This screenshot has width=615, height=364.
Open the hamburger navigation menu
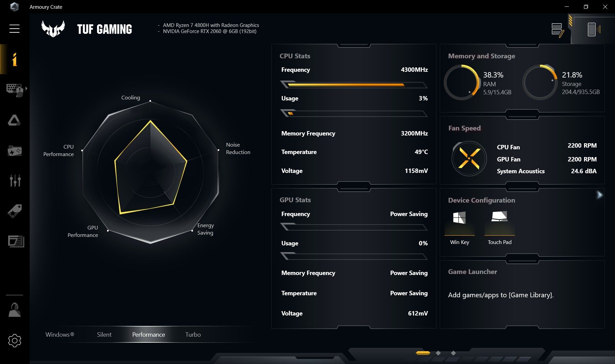14,29
